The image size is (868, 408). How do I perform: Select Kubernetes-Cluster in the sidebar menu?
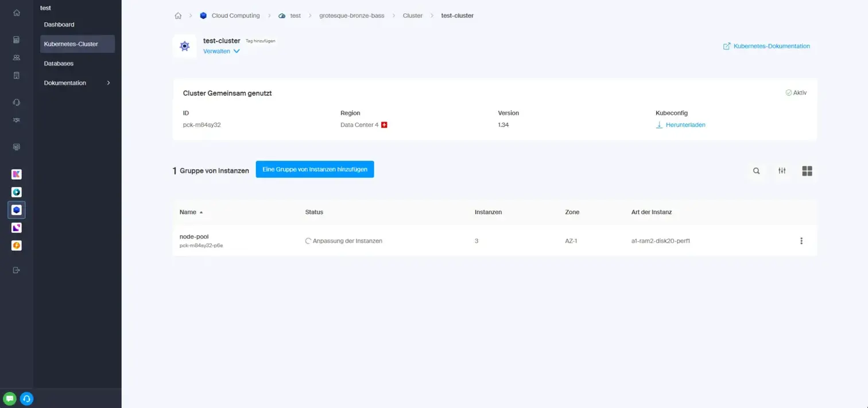click(x=71, y=44)
